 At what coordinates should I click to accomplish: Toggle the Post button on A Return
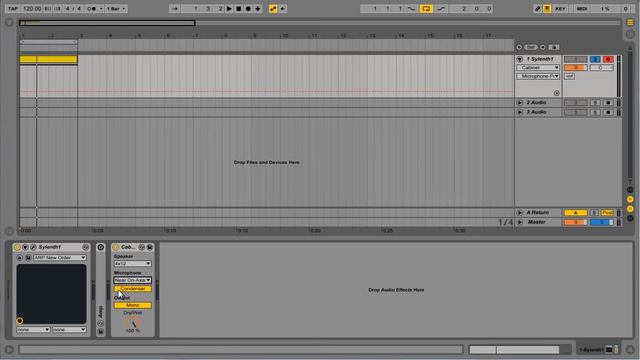coord(607,213)
